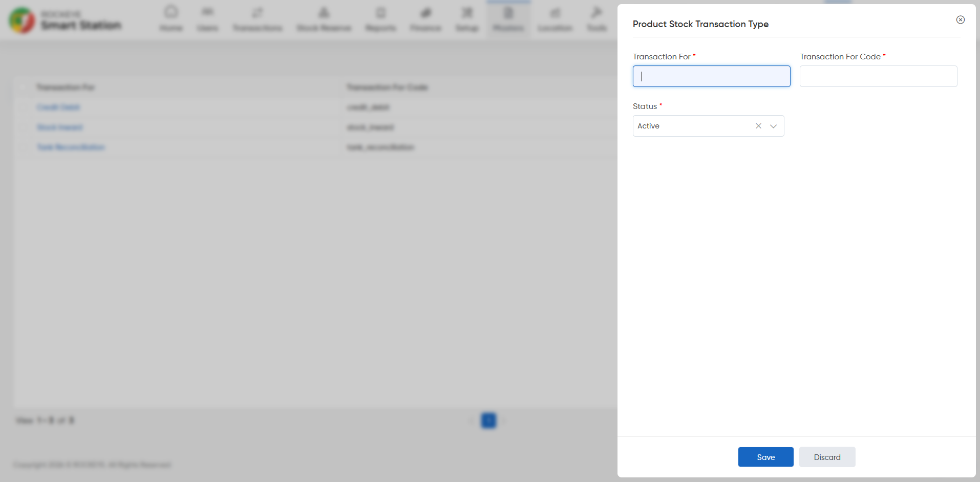Screen dimensions: 980x482
Task: Clear the Active status selection
Action: 758,126
